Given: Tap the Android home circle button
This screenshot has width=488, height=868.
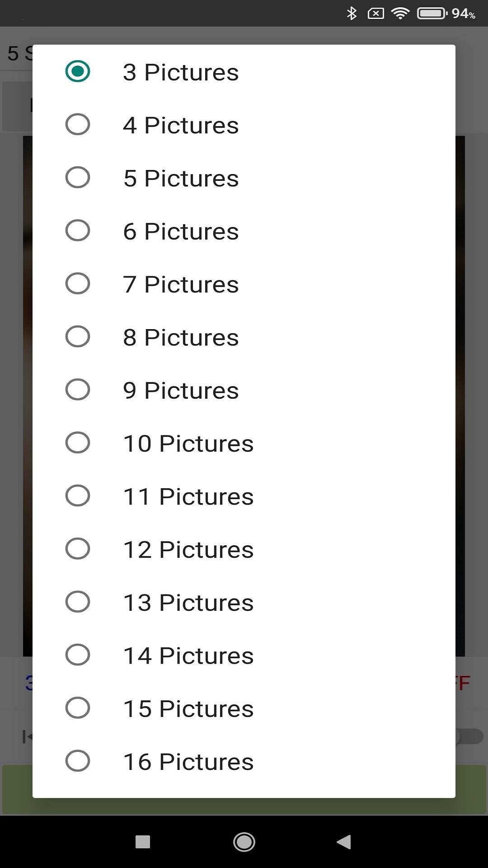Looking at the screenshot, I should pyautogui.click(x=244, y=842).
